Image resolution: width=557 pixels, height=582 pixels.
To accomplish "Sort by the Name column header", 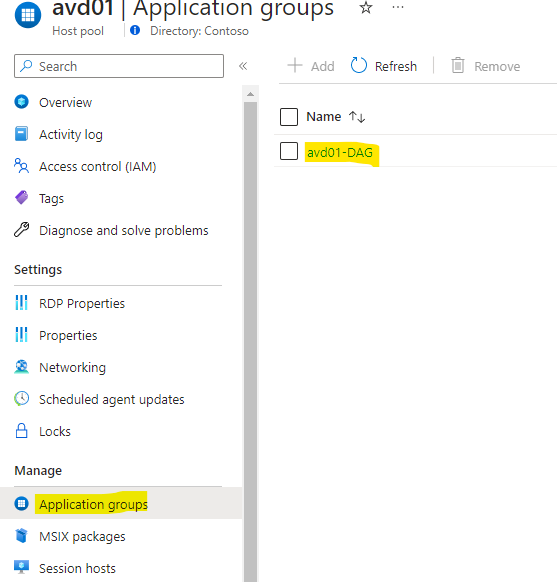I will point(324,117).
